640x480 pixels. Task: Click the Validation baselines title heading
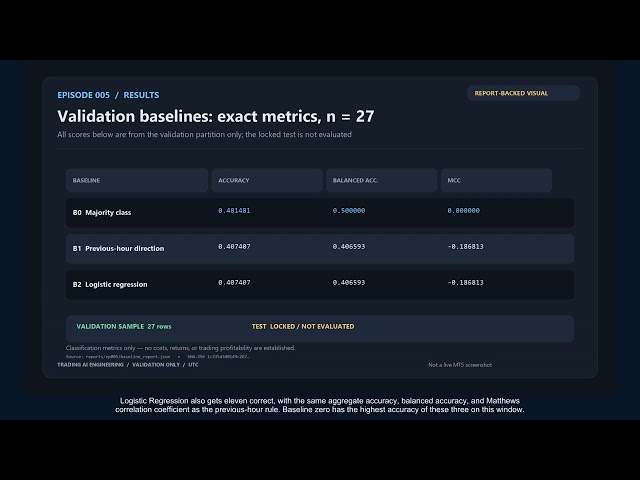click(216, 116)
